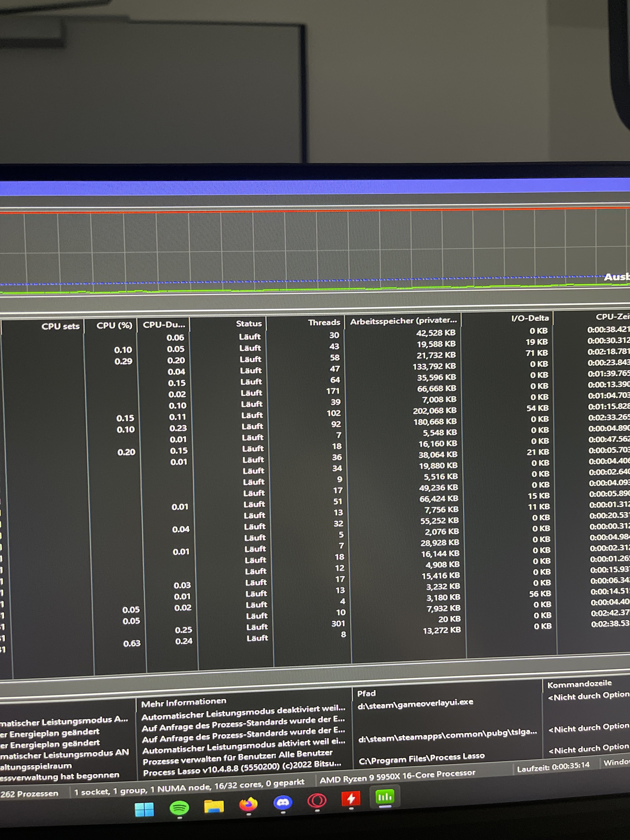Sort processes by CPU (%) column
Image resolution: width=630 pixels, height=840 pixels.
tap(114, 326)
